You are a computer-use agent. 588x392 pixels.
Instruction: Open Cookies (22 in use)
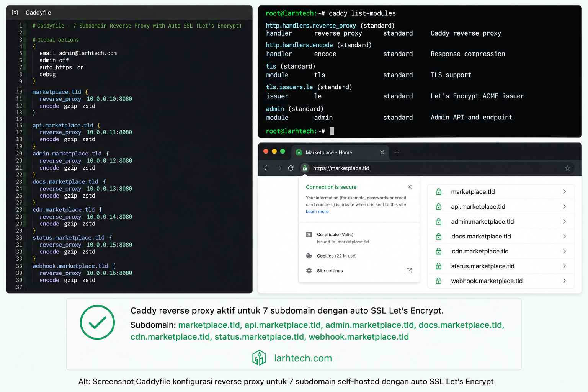[x=336, y=256]
